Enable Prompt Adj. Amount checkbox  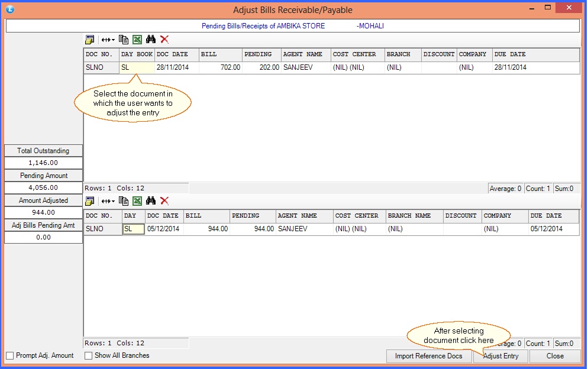(10, 355)
